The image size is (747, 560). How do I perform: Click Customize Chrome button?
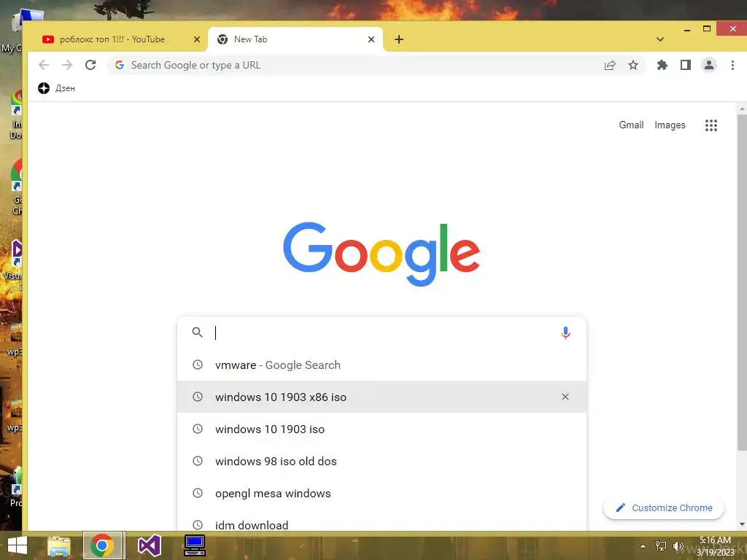click(664, 507)
